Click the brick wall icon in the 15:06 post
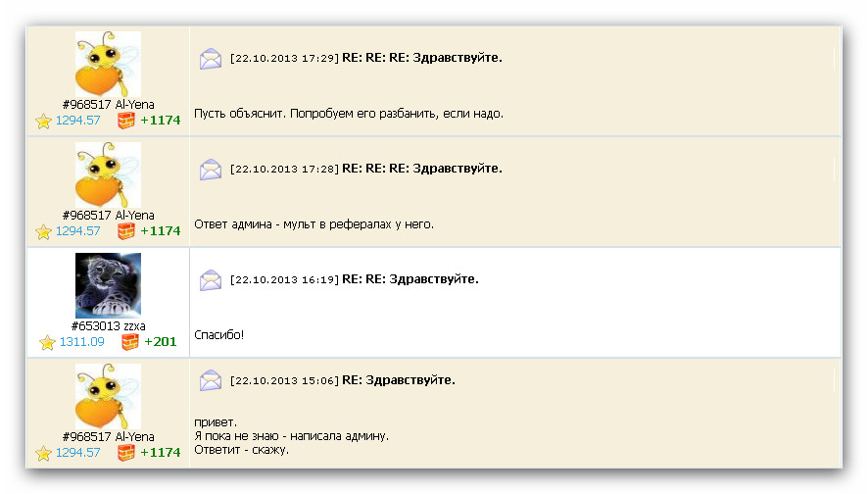 (126, 453)
